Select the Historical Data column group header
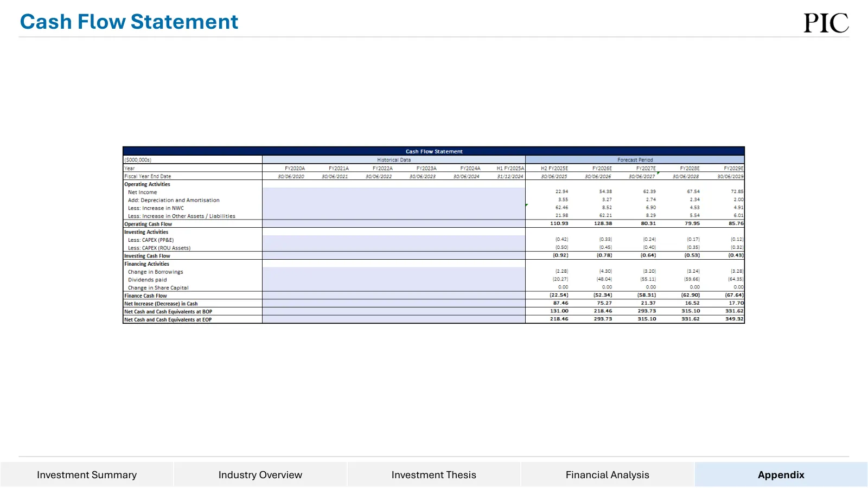 [x=394, y=160]
